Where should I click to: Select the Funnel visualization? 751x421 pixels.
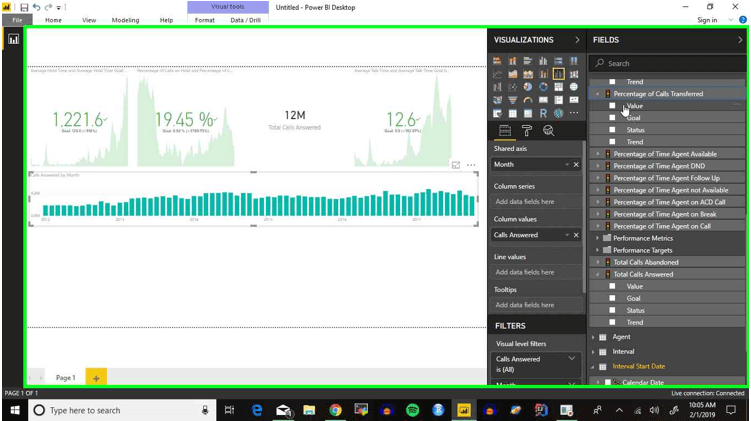[512, 100]
